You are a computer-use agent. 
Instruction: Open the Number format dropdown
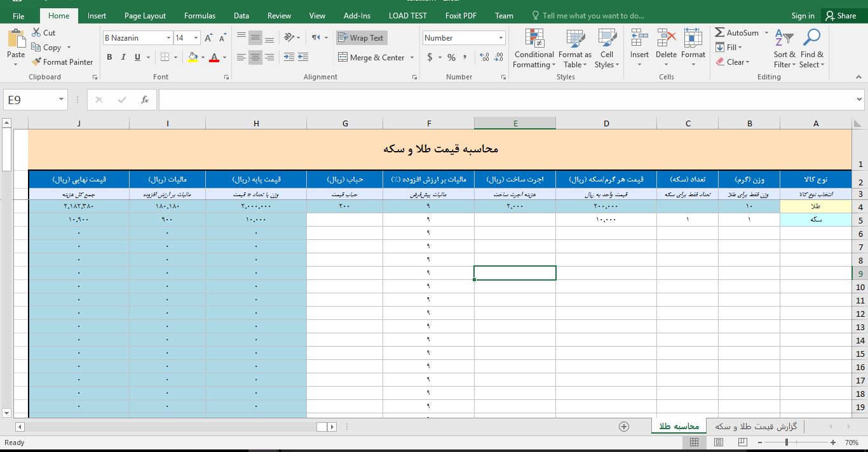pyautogui.click(x=501, y=38)
